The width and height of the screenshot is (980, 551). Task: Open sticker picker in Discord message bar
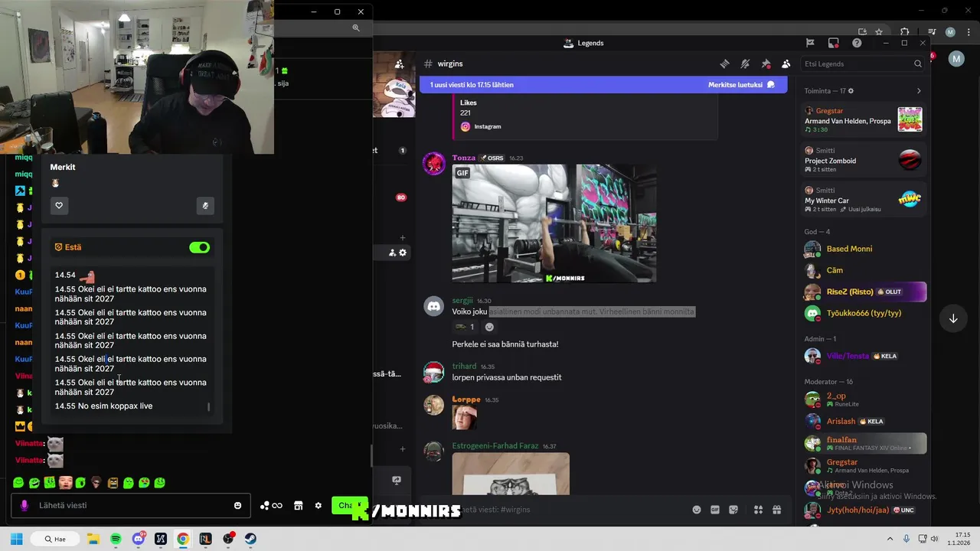coord(733,510)
